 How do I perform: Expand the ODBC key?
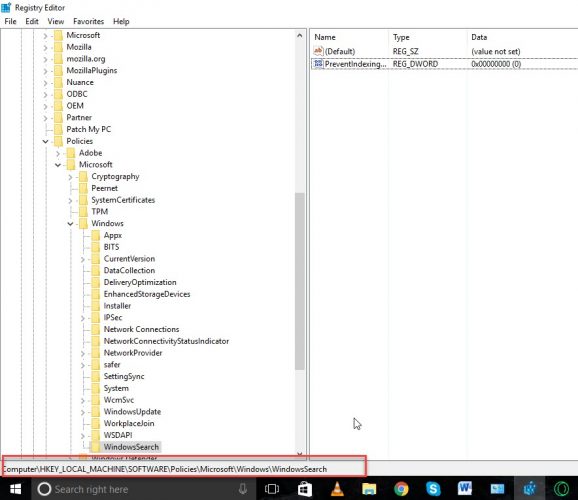pyautogui.click(x=45, y=95)
